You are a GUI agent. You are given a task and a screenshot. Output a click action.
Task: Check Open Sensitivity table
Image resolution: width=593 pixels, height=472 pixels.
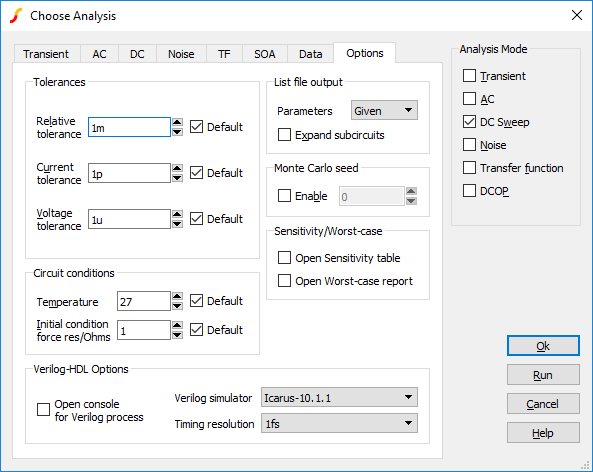coord(284,258)
